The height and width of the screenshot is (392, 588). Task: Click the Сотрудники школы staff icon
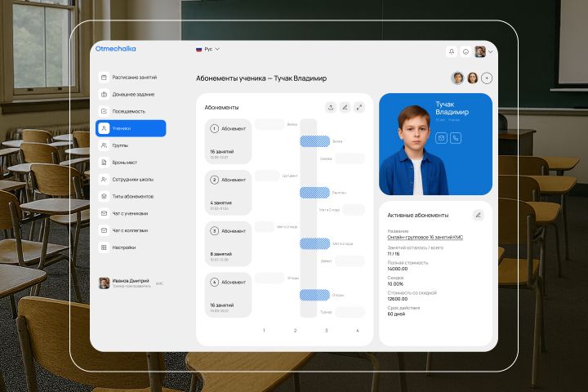(x=104, y=180)
